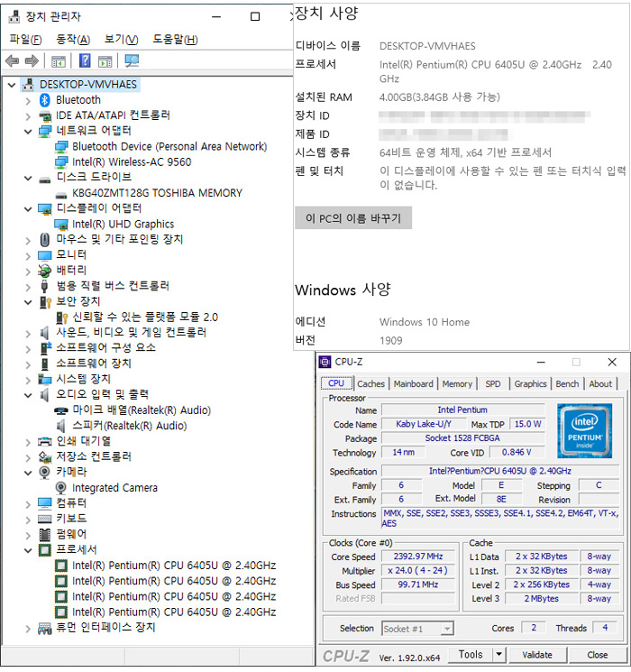Expand the 시스템 장치 node
This screenshot has width=631, height=672.
coord(28,380)
